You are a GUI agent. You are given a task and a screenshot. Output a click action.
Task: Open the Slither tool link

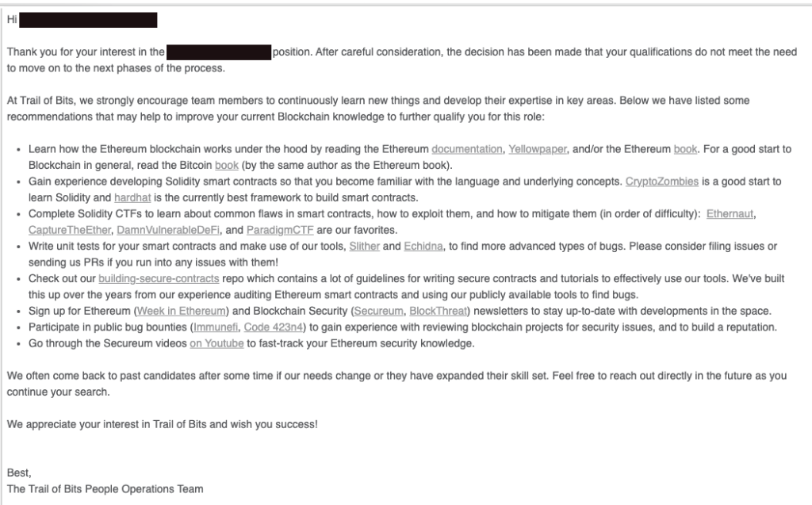(x=365, y=247)
